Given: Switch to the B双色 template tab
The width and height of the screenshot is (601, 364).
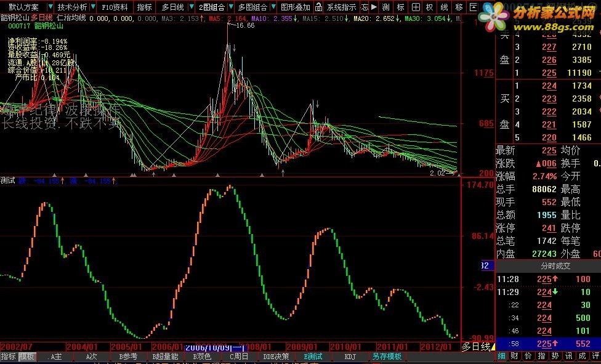Looking at the screenshot, I should point(201,357).
